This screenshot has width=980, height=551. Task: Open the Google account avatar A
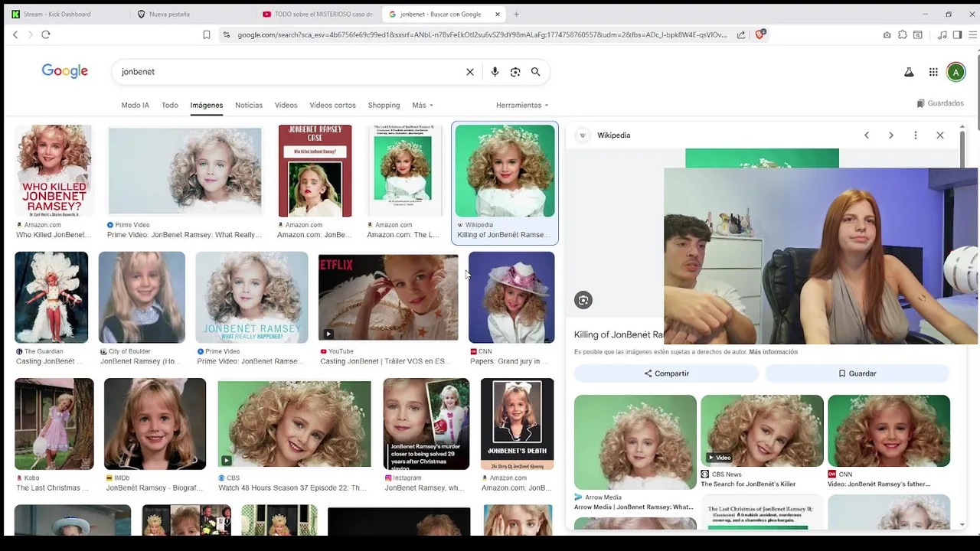pyautogui.click(x=955, y=72)
